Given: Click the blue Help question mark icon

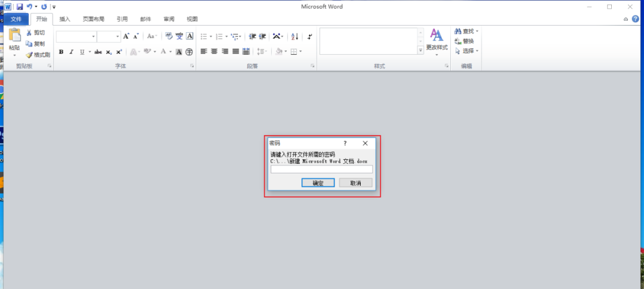Looking at the screenshot, I should click(635, 19).
